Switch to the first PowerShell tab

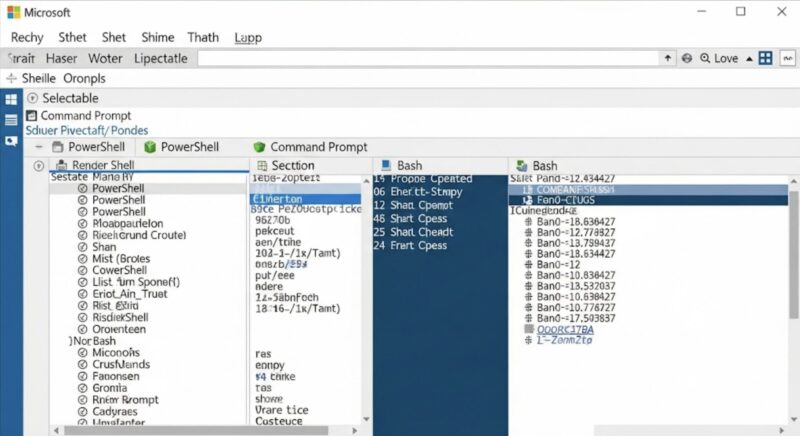coord(89,147)
